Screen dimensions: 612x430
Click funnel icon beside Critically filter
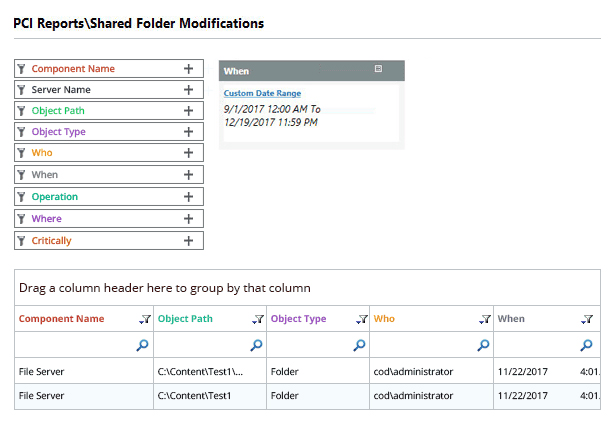22,241
